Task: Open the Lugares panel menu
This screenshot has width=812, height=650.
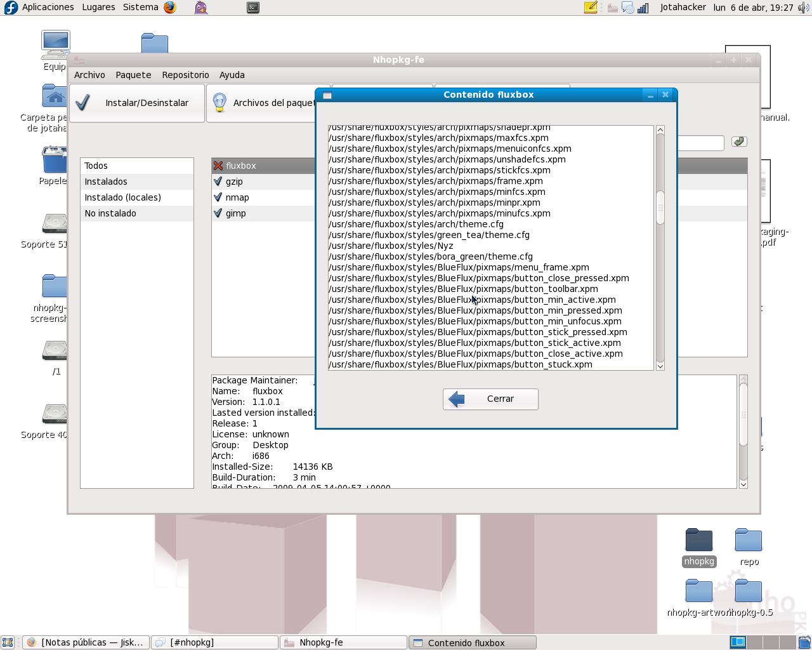Action: [98, 8]
